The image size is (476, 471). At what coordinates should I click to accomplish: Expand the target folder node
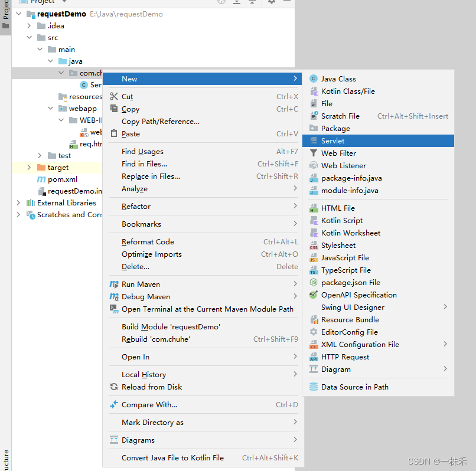pos(29,168)
